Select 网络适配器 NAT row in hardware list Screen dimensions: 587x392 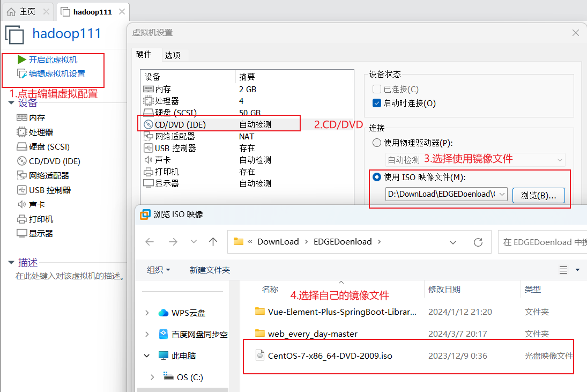pyautogui.click(x=247, y=136)
